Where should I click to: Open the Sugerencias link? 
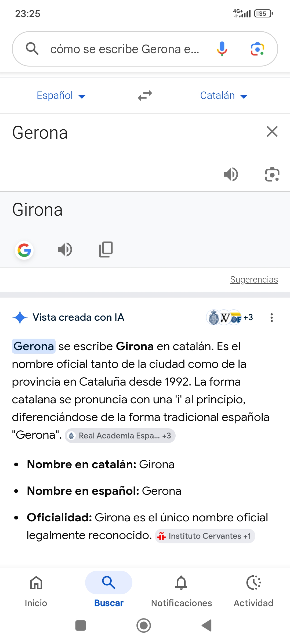pyautogui.click(x=254, y=279)
